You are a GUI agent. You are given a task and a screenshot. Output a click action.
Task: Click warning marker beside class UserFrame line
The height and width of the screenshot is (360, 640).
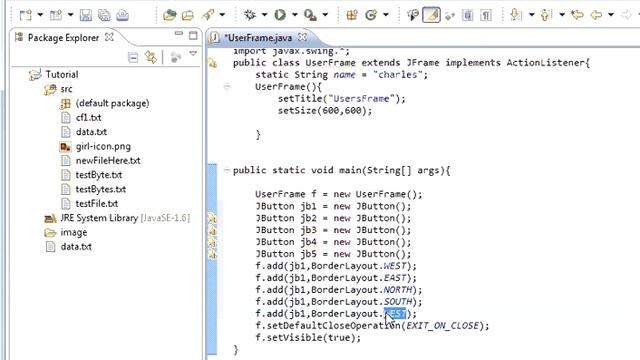[x=213, y=63]
